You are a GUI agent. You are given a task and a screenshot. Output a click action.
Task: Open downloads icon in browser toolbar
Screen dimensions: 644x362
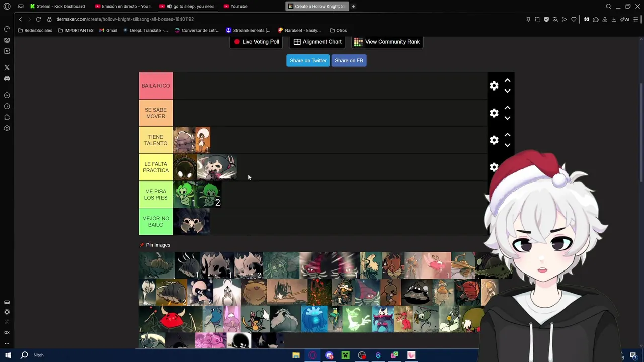coord(614,19)
